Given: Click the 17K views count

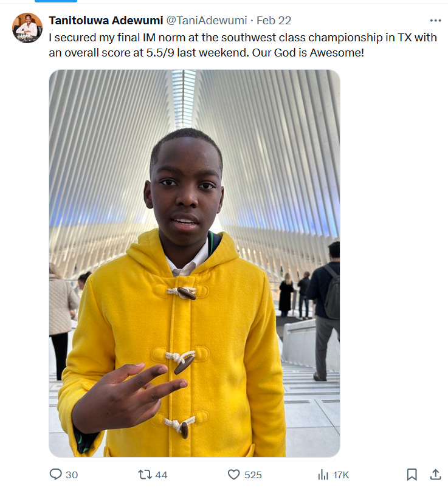Looking at the screenshot, I should tap(341, 475).
